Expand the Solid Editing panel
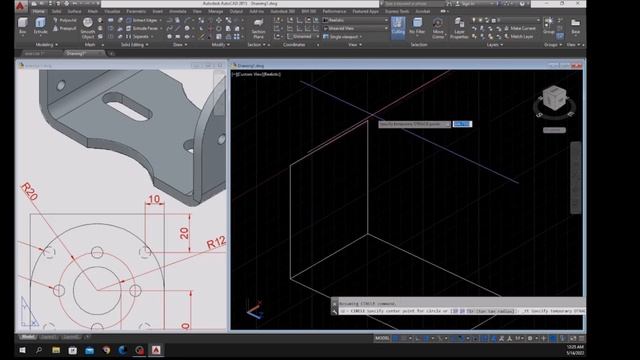The image size is (640, 360). pyautogui.click(x=134, y=44)
